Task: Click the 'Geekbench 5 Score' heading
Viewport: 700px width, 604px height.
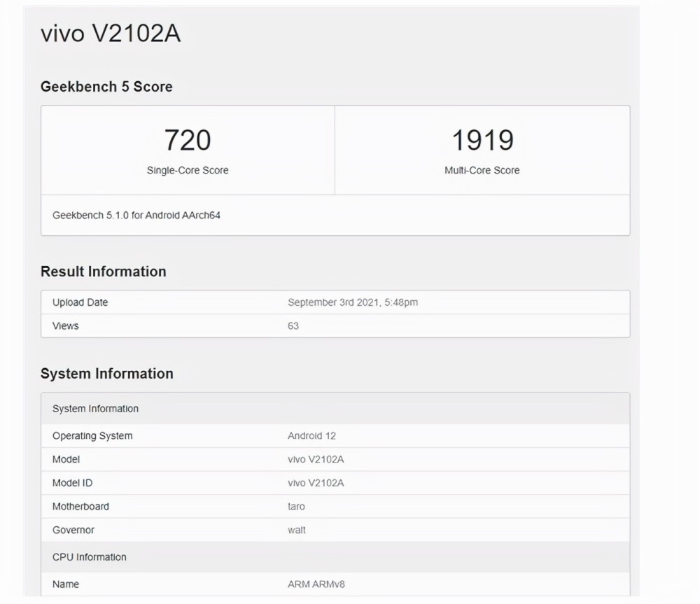Action: (106, 87)
